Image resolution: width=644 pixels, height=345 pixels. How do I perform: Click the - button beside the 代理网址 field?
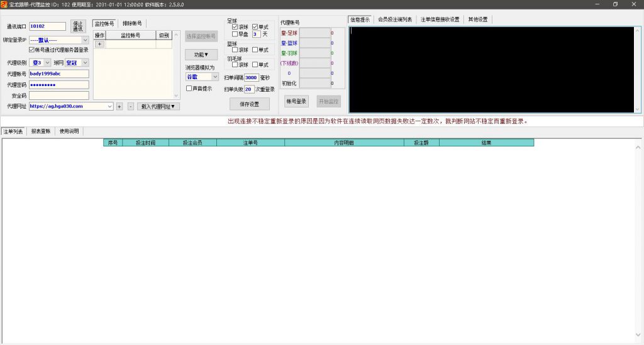[130, 106]
